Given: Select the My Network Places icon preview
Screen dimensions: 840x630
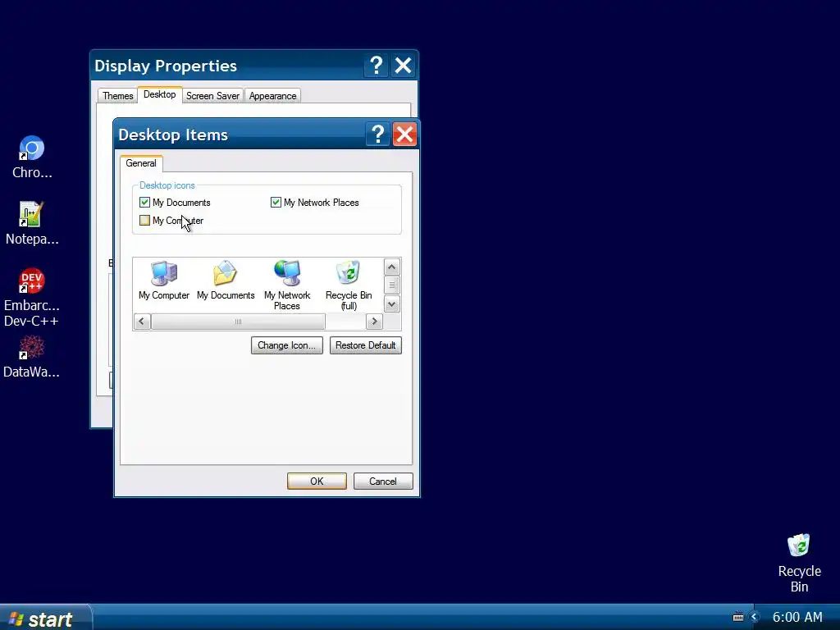Looking at the screenshot, I should coord(287,285).
